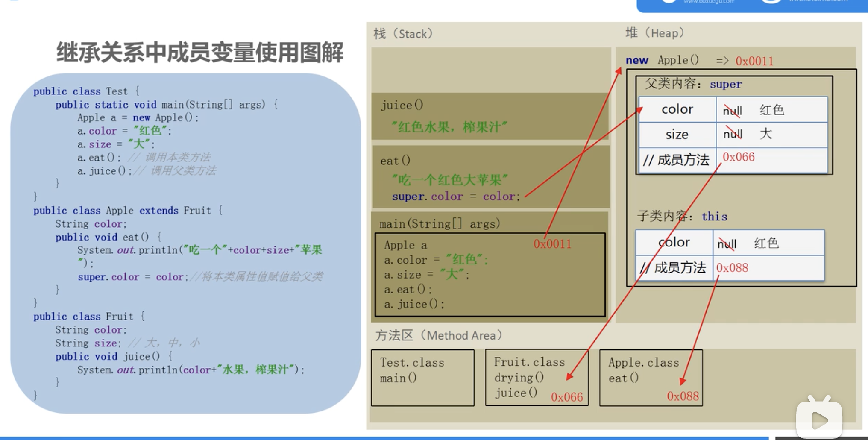Click the 'public class Fruit {' code line

89,316
